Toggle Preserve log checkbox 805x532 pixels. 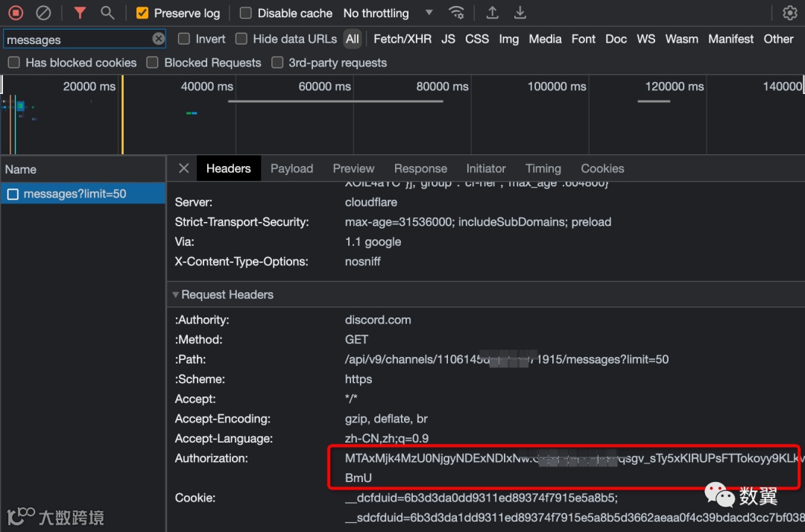142,13
